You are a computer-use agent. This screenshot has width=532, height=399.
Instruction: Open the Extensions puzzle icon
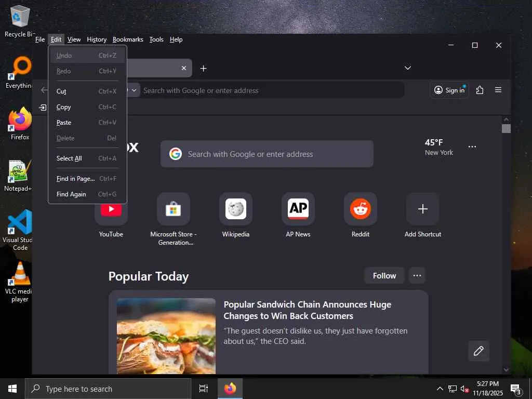coord(480,90)
